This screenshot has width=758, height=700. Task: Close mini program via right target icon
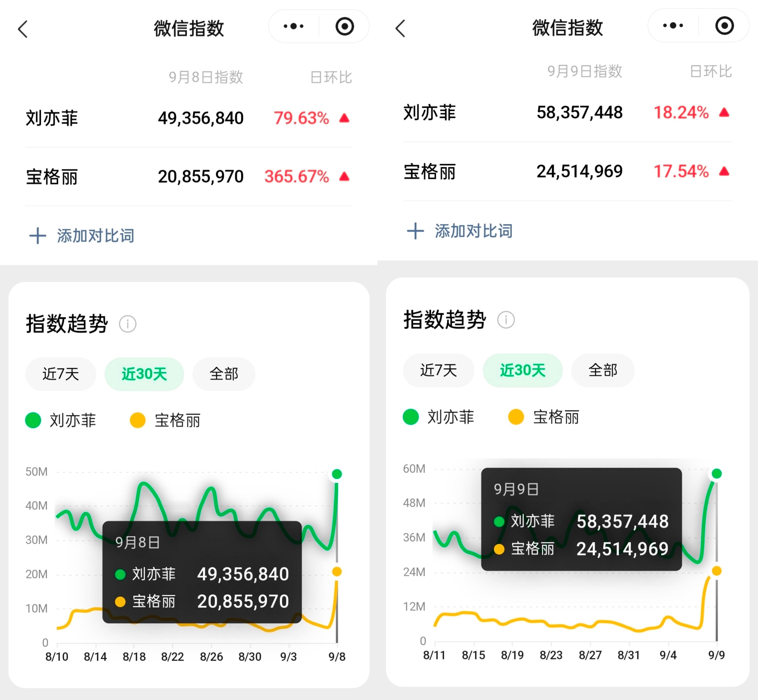click(x=724, y=25)
